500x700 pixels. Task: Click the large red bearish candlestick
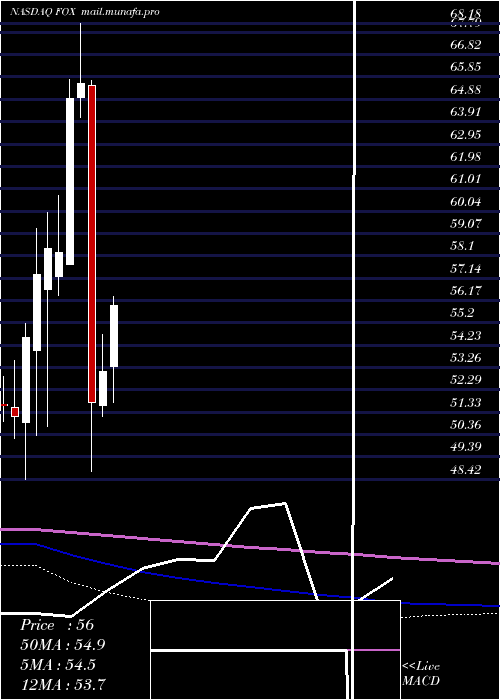[x=92, y=244]
